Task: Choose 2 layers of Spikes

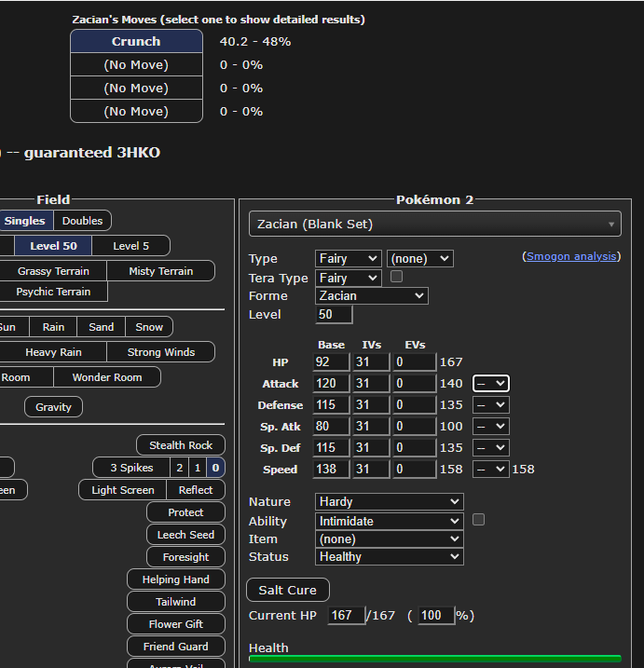Action: (178, 468)
